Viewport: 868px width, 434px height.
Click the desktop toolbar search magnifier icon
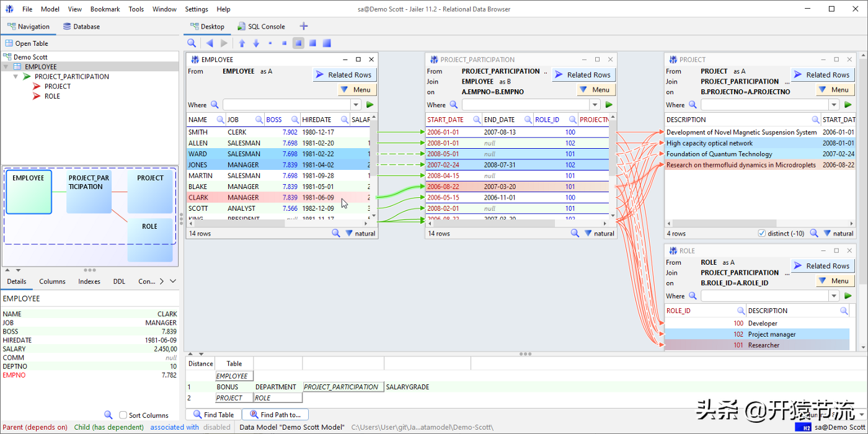tap(192, 43)
